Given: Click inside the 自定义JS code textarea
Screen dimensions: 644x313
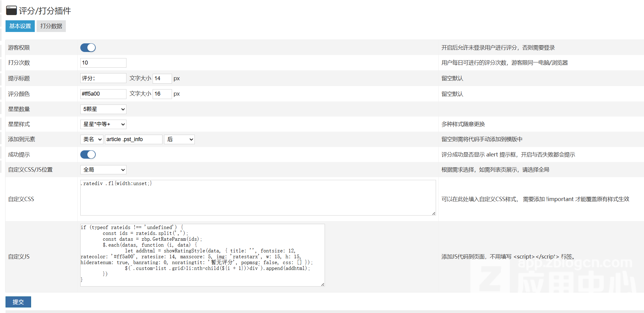Looking at the screenshot, I should tap(202, 255).
